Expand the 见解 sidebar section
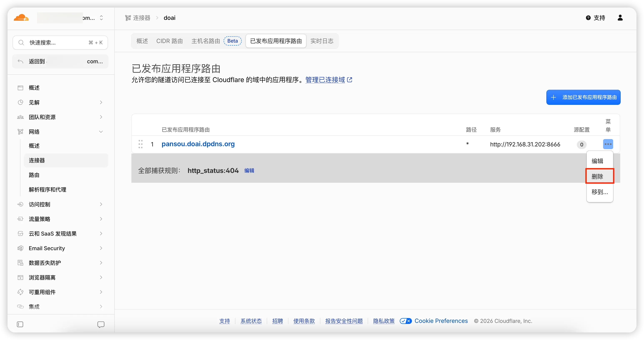Viewport: 644px width, 340px height. (60, 102)
